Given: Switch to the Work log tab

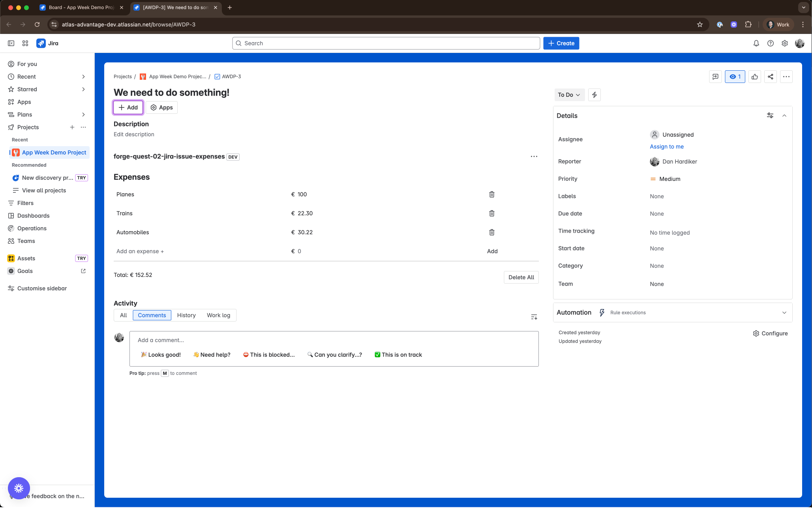Looking at the screenshot, I should coord(218,315).
